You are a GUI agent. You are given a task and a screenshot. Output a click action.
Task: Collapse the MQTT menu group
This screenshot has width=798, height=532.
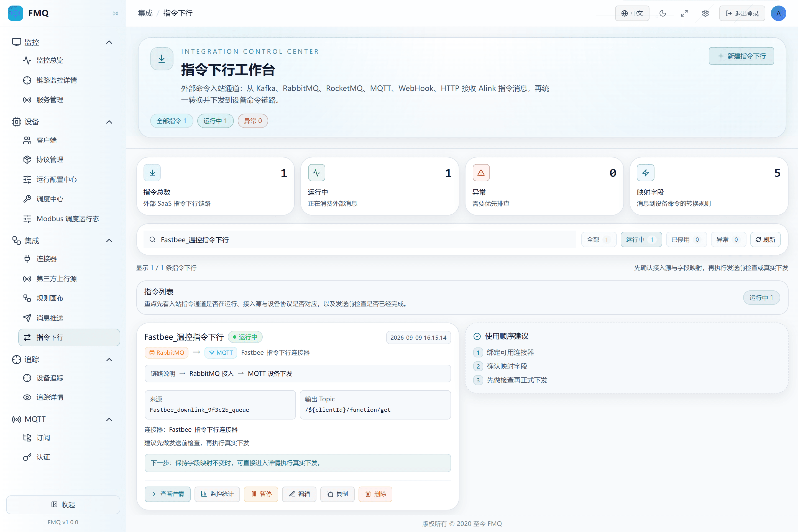pos(109,419)
